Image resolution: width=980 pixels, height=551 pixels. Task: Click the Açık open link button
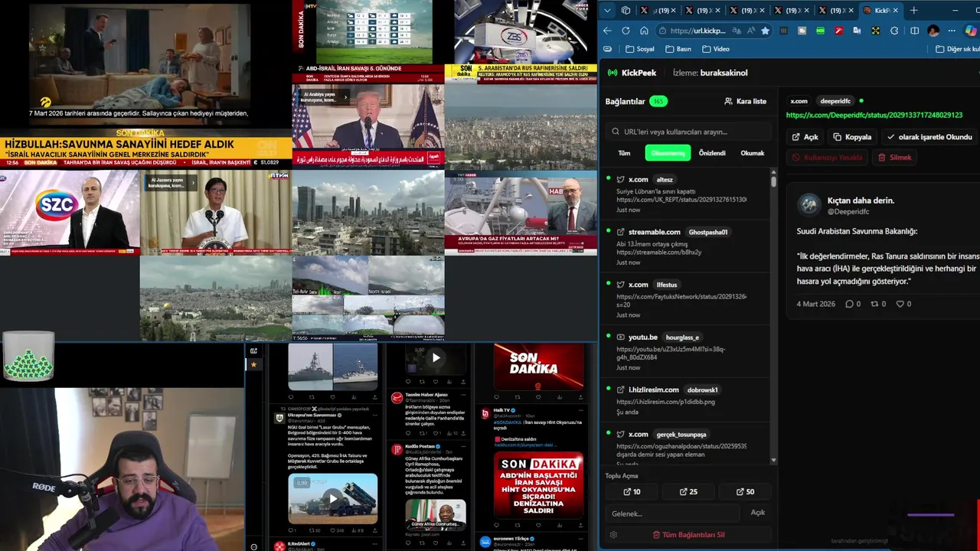tap(805, 137)
